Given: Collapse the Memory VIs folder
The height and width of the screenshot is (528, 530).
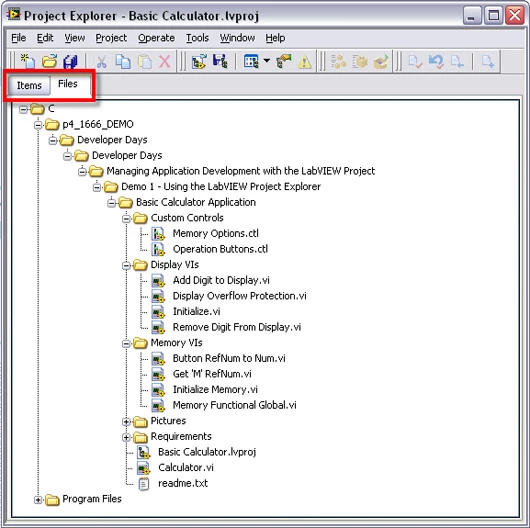Looking at the screenshot, I should pos(126,343).
